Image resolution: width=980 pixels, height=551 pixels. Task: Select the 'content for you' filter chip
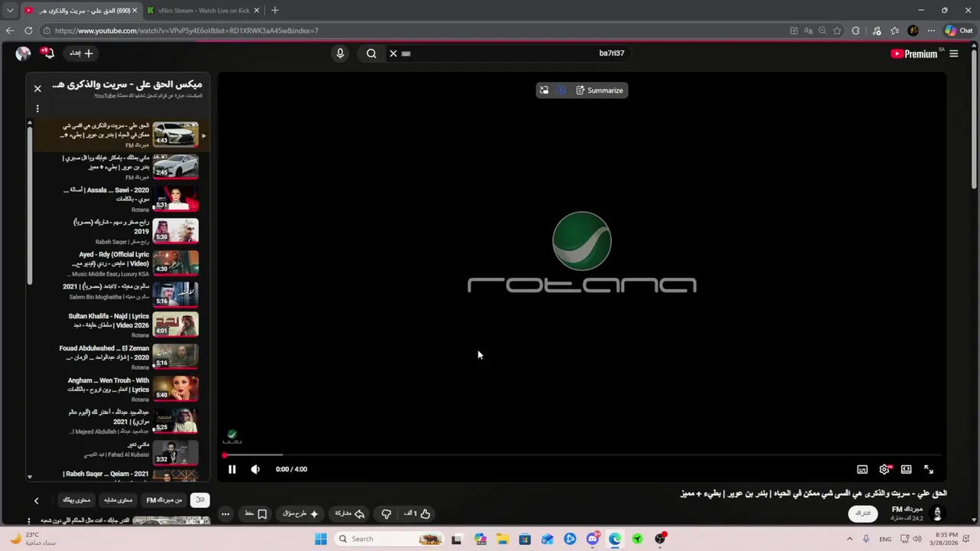pos(76,500)
